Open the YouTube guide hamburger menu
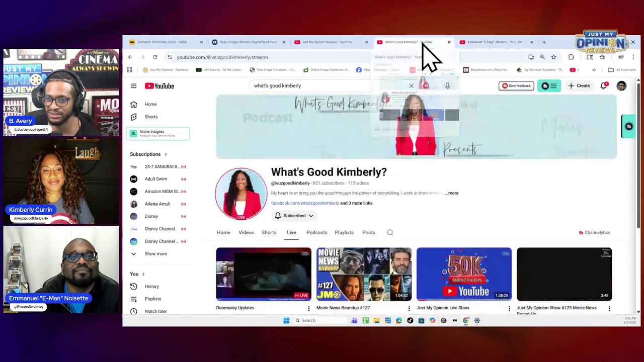This screenshot has width=644, height=362. tap(133, 86)
